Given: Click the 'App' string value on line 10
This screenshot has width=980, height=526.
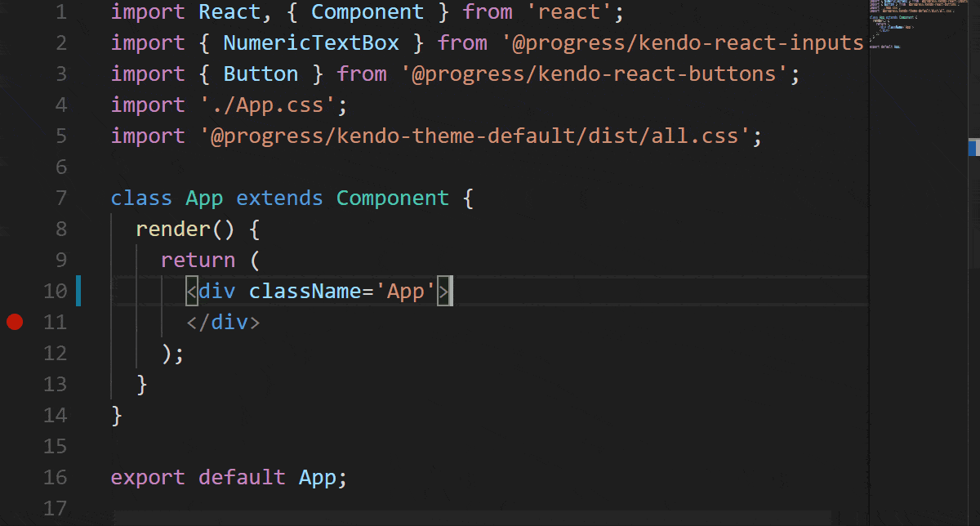Looking at the screenshot, I should (x=406, y=292).
